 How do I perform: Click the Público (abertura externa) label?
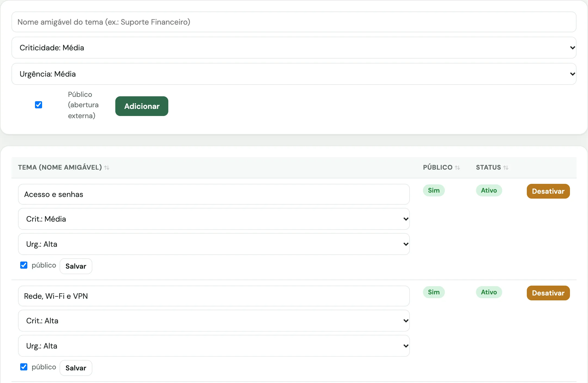pyautogui.click(x=83, y=105)
